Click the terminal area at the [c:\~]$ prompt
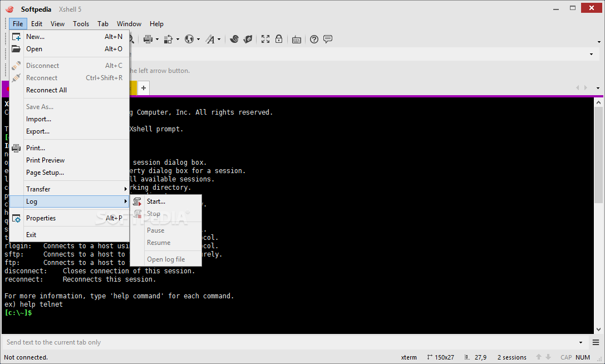This screenshot has height=364, width=605. [18, 313]
